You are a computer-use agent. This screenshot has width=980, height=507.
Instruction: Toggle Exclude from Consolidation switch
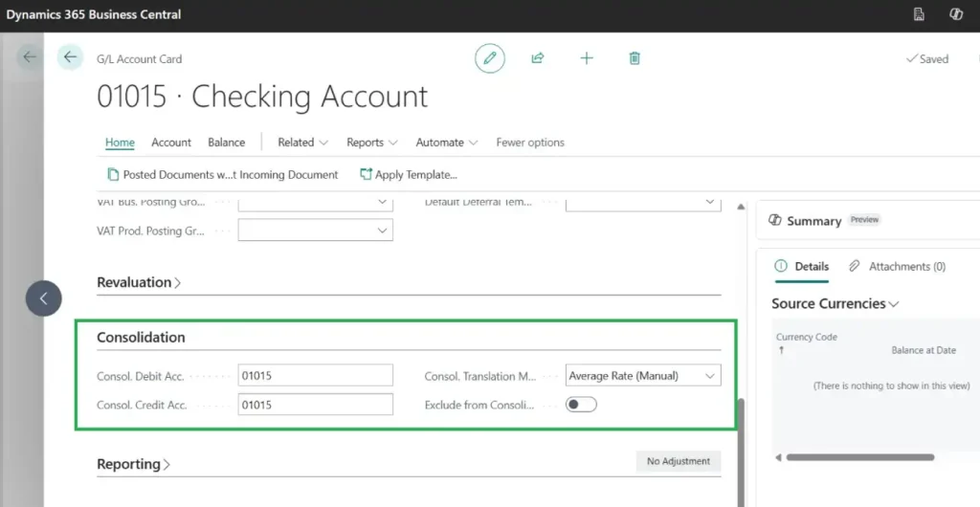tap(581, 405)
